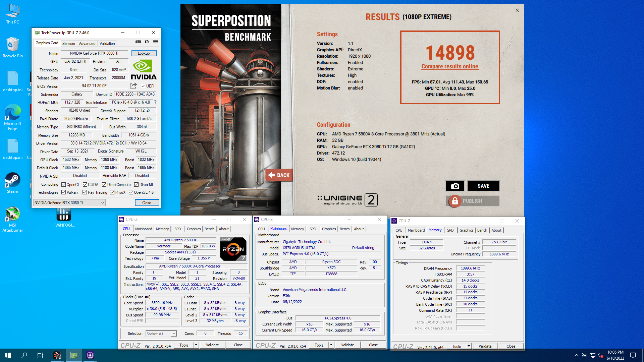
Task: Open Microsoft Edge desktop shortcut
Action: pos(13,117)
